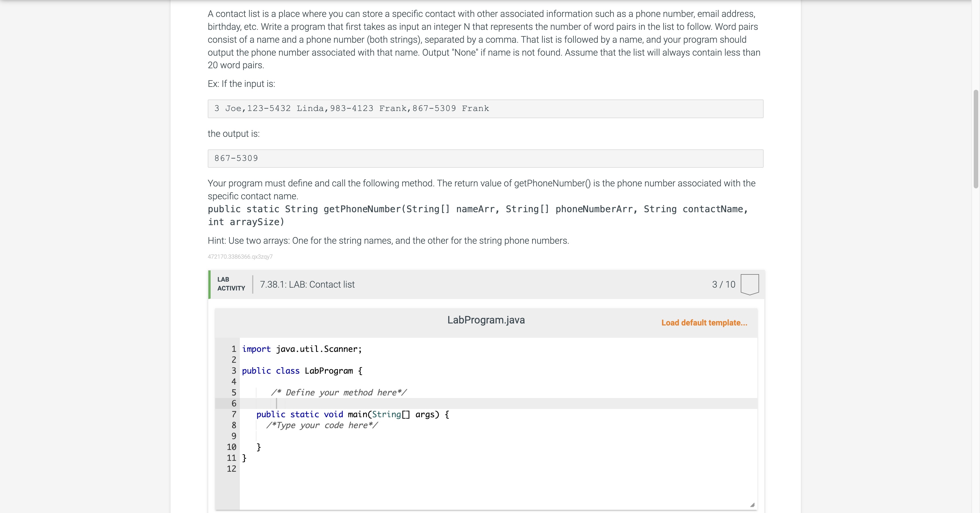Click the LabProgram.java file title
This screenshot has height=513, width=980.
coord(486,320)
